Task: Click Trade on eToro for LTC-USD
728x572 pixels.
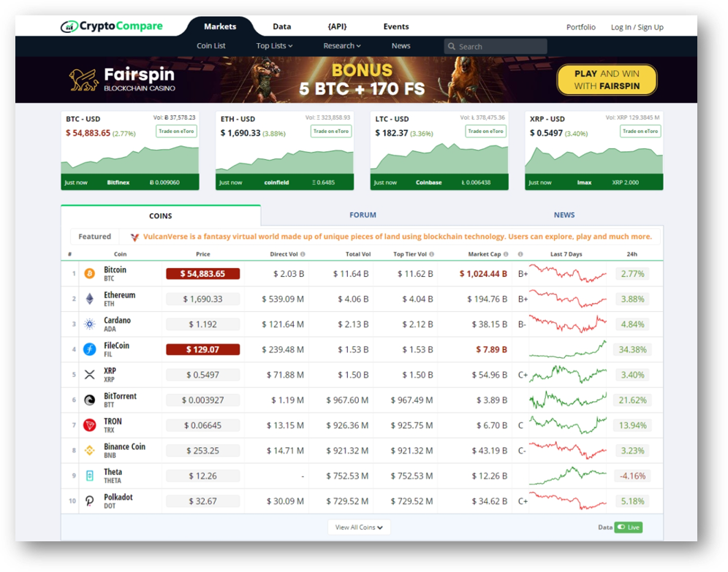Action: [485, 131]
